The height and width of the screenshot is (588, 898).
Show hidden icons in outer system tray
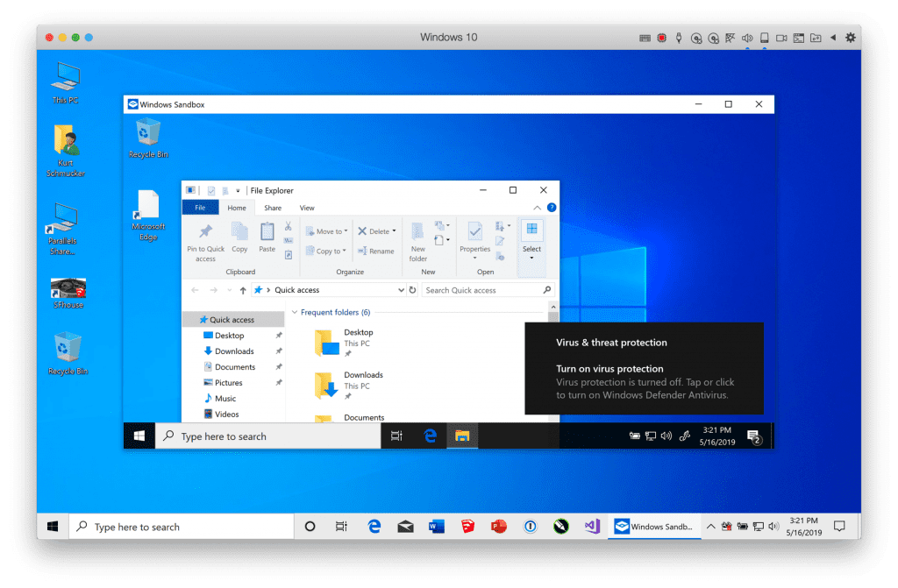(x=710, y=526)
